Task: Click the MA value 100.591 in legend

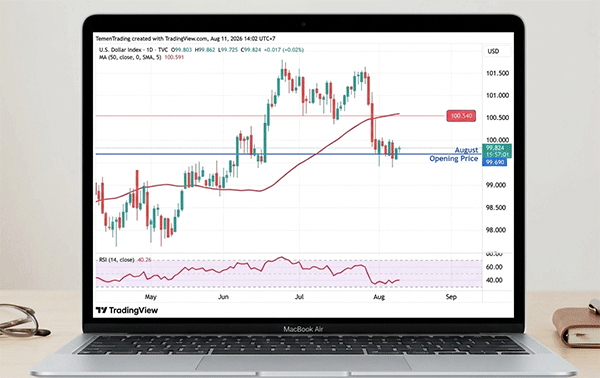Action: pyautogui.click(x=174, y=57)
